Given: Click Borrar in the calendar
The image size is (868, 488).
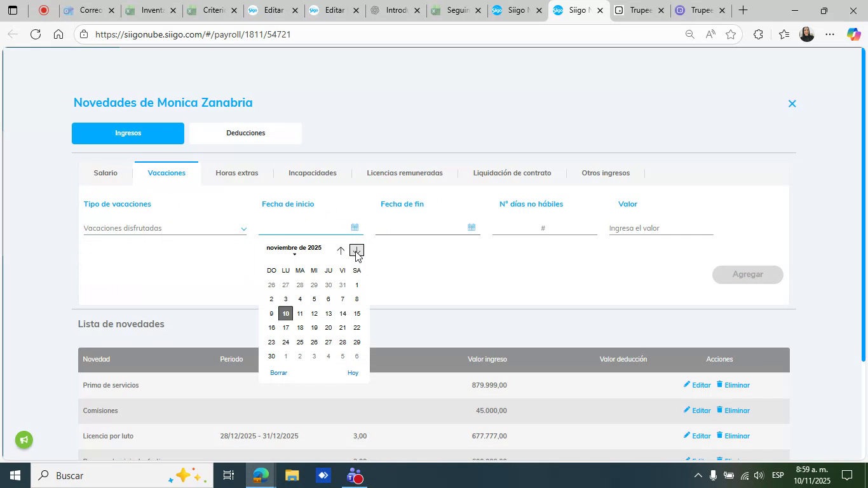Looking at the screenshot, I should click(x=278, y=373).
